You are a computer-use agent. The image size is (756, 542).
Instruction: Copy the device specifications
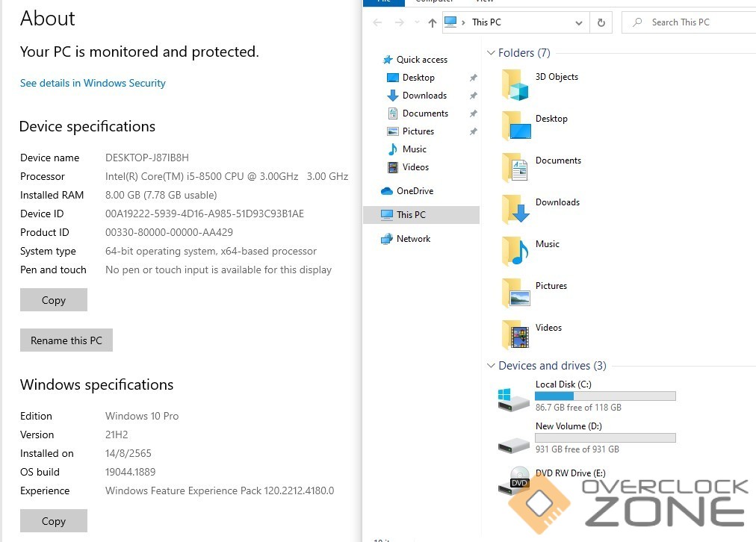point(54,300)
